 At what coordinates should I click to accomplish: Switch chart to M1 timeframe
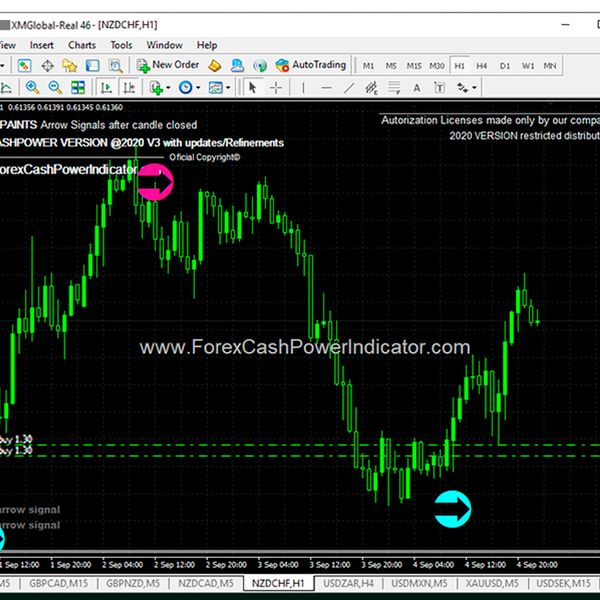[368, 66]
